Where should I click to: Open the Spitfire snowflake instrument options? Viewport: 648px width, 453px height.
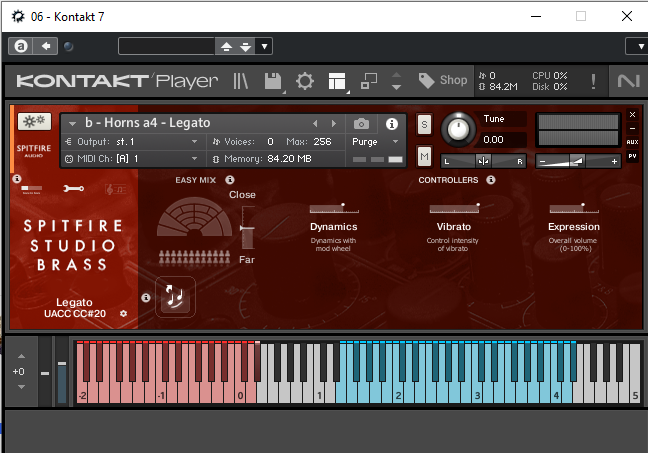point(34,121)
